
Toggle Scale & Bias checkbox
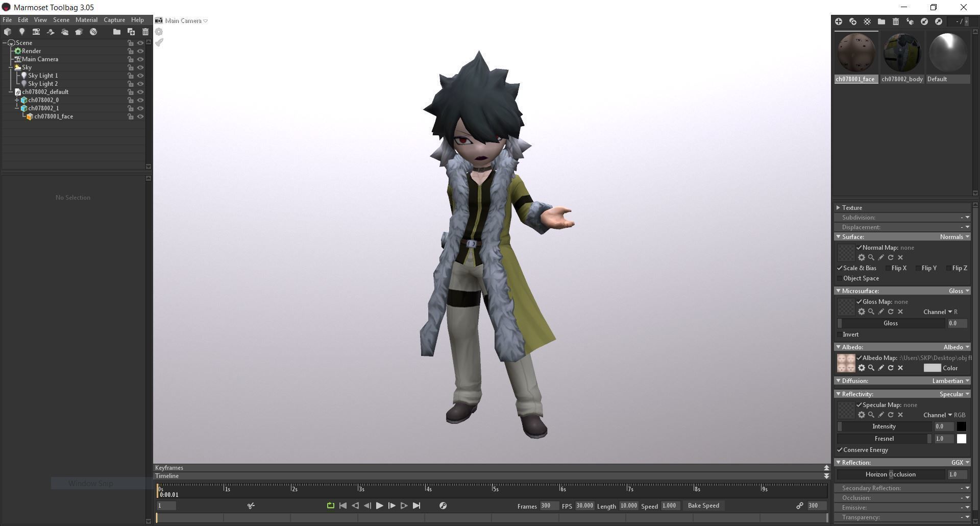[840, 268]
